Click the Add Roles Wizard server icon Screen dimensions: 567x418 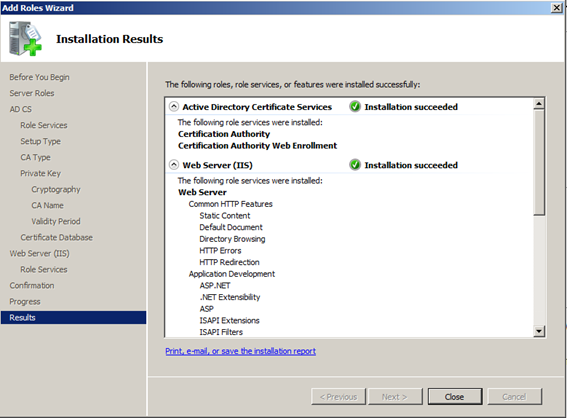(x=25, y=39)
